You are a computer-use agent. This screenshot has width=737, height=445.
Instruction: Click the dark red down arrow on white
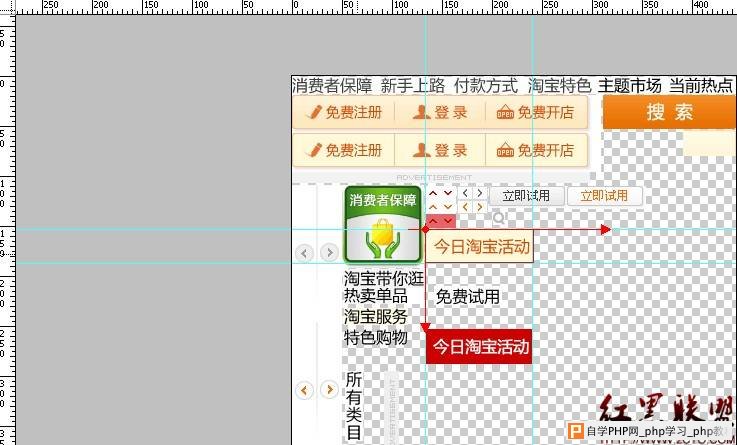[x=448, y=193]
